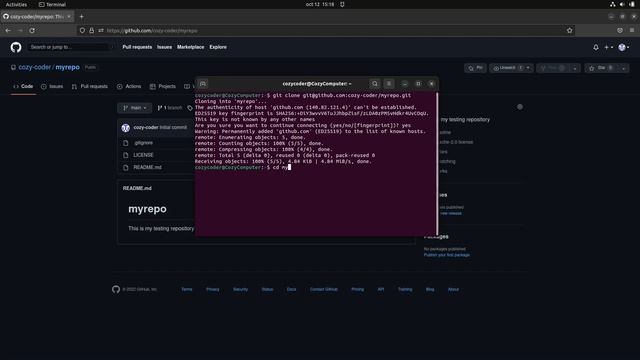Click the LICENSE file icon
Screen dimensions: 640x360
click(126, 155)
